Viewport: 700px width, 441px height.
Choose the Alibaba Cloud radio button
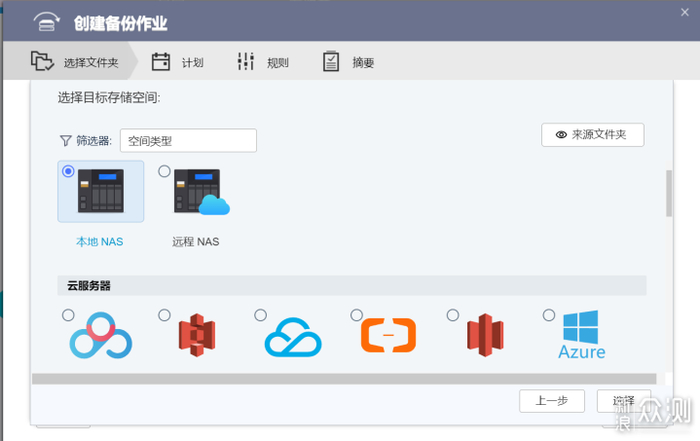click(x=356, y=315)
